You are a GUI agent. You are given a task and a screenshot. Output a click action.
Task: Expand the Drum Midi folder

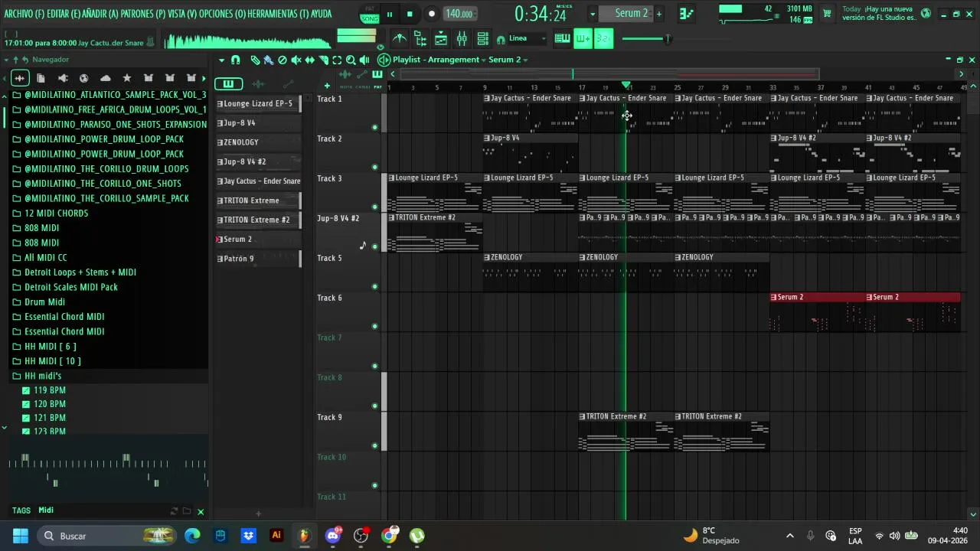[44, 302]
